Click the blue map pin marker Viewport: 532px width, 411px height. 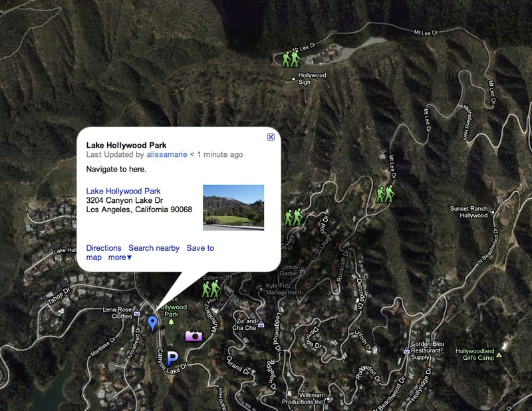coord(153,323)
